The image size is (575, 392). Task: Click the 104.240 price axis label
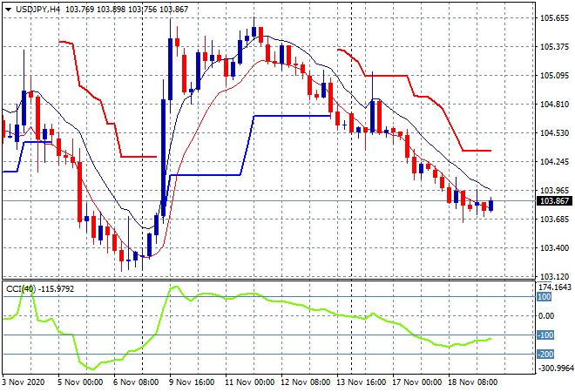551,161
